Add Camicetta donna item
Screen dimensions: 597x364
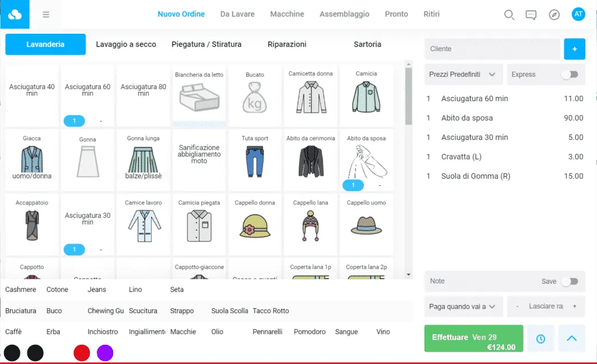pyautogui.click(x=311, y=96)
